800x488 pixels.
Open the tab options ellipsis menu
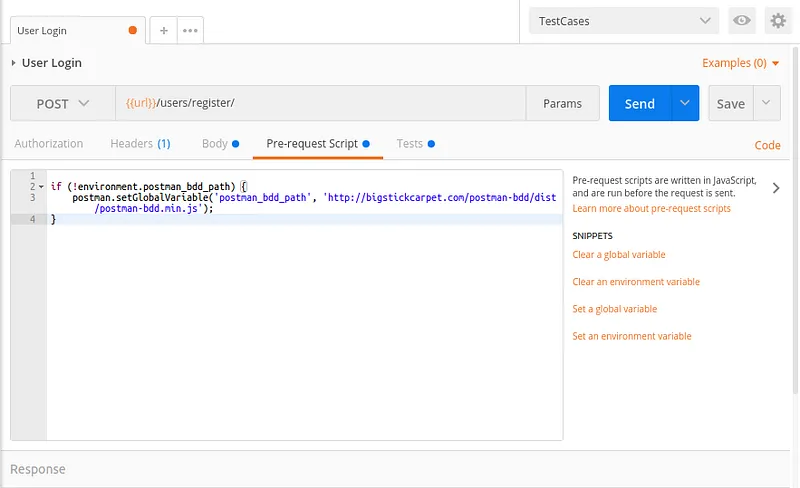(190, 31)
